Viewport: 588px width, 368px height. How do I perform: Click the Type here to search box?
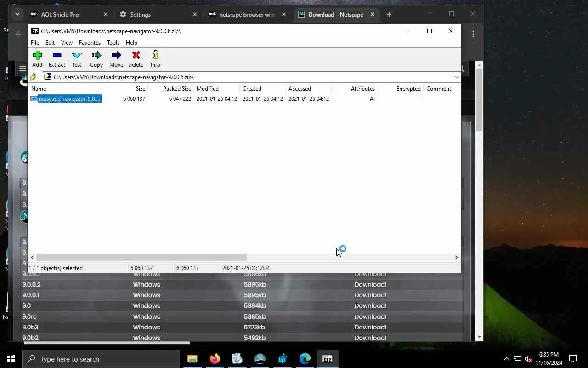[x=101, y=359]
